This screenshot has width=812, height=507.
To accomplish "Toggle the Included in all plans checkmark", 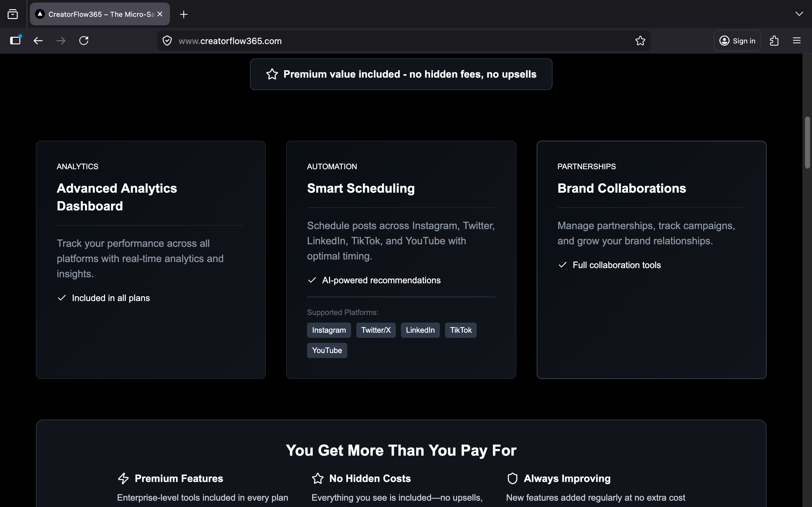I will pos(62,298).
